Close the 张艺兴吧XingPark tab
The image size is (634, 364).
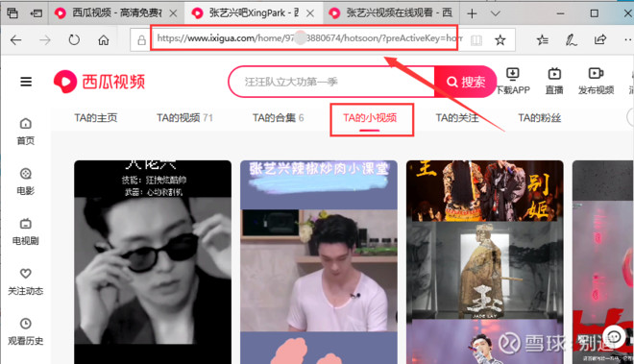click(x=310, y=13)
